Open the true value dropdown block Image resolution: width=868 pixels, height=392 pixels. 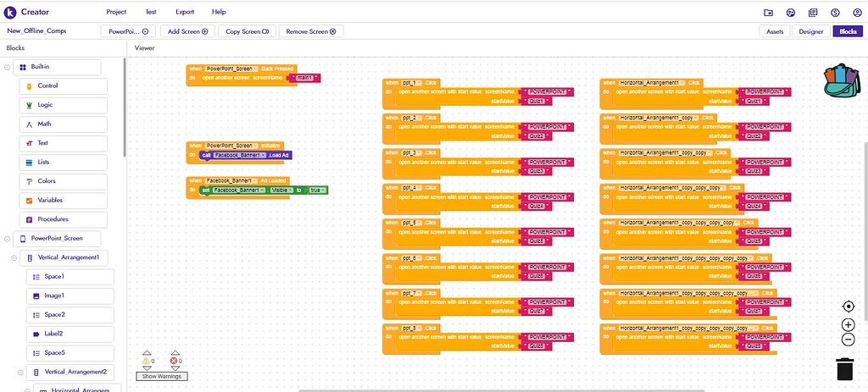click(318, 190)
